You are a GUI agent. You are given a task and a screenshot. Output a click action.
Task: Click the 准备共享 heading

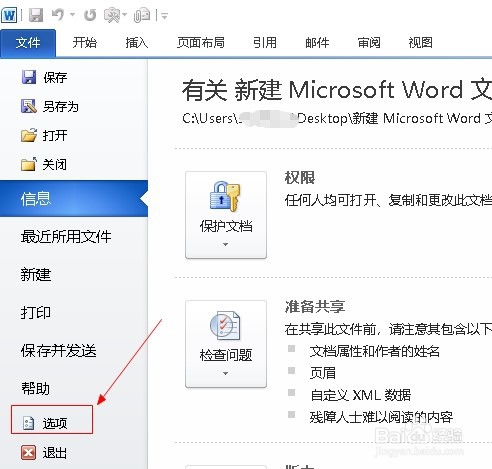click(x=315, y=306)
